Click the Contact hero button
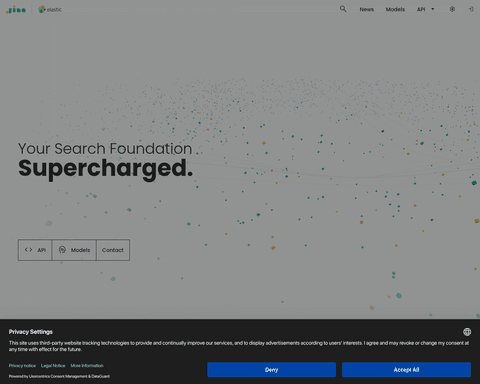This screenshot has width=480, height=384. click(113, 250)
